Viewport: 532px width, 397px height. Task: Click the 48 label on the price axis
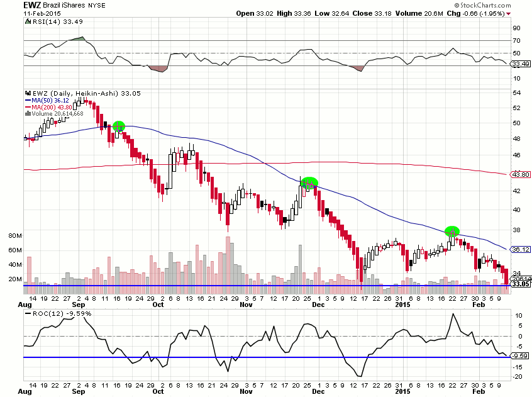pos(516,139)
